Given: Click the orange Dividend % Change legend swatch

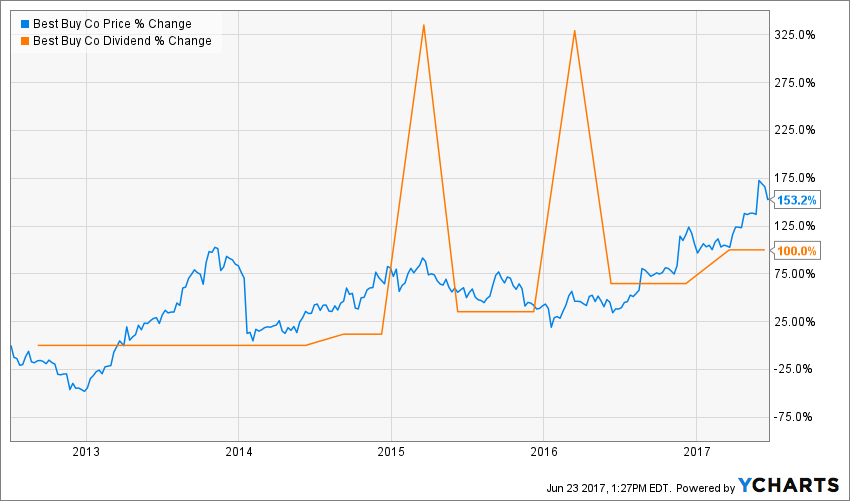Looking at the screenshot, I should pyautogui.click(x=24, y=41).
